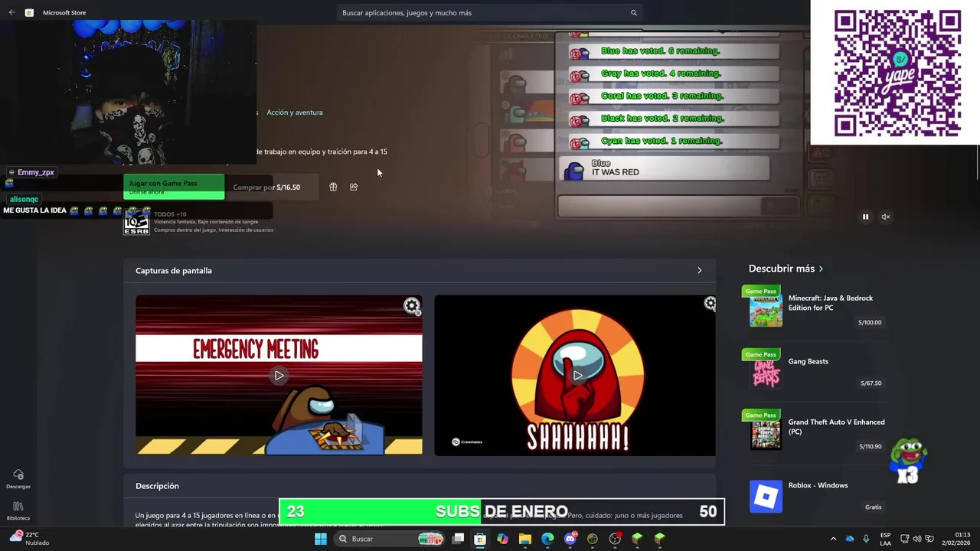The image size is (980, 551).
Task: Go back with the top-left arrow
Action: 11,12
